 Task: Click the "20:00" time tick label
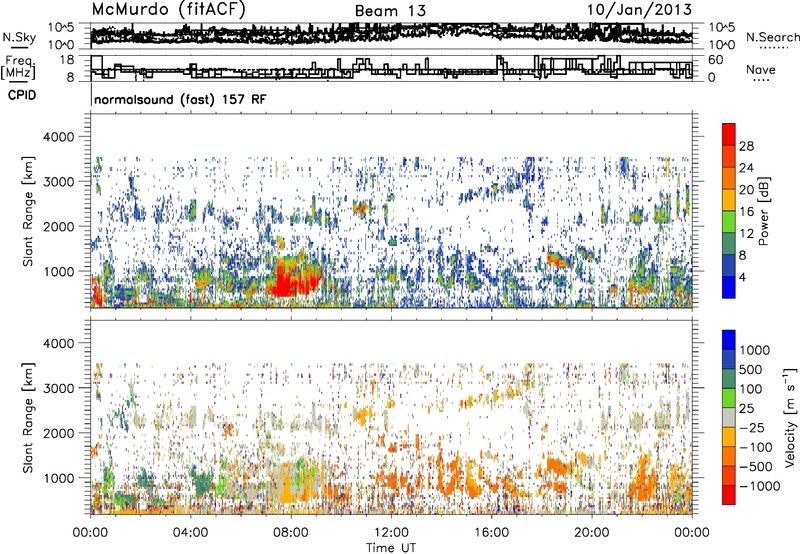(592, 533)
